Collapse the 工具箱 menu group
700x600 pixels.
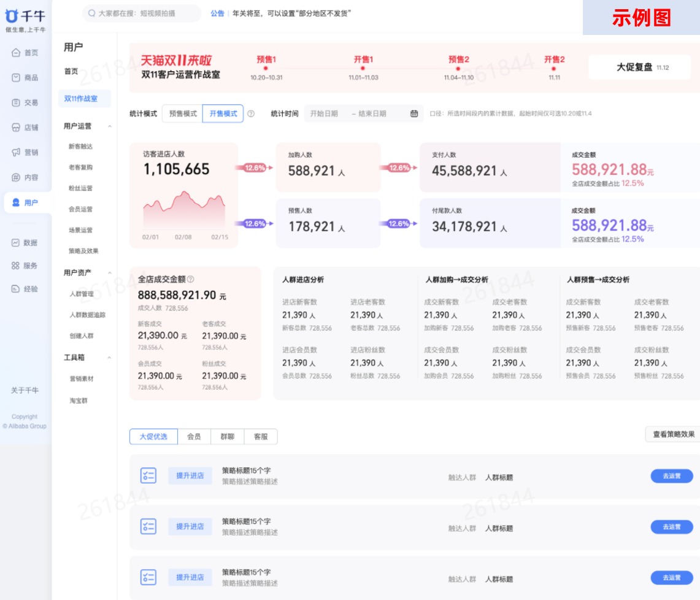110,358
